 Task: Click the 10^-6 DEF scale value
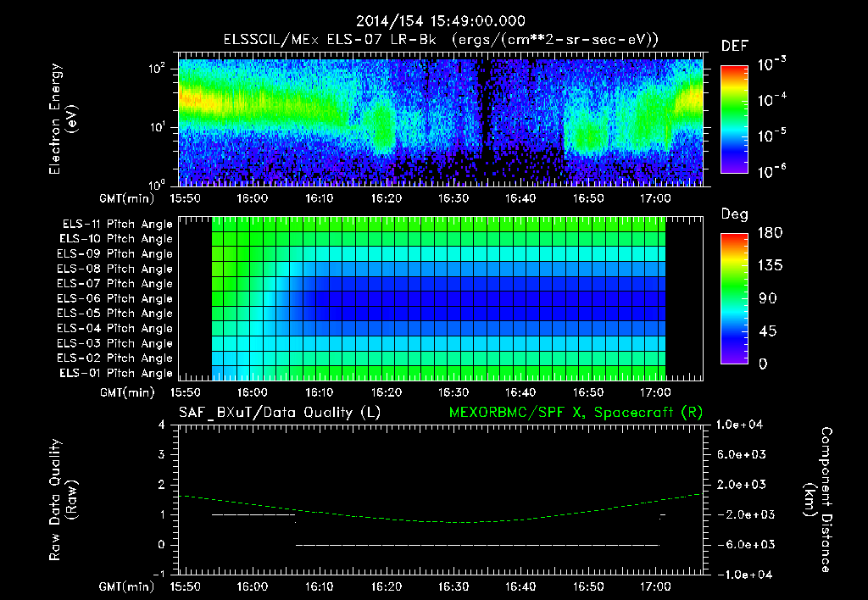[x=771, y=171]
